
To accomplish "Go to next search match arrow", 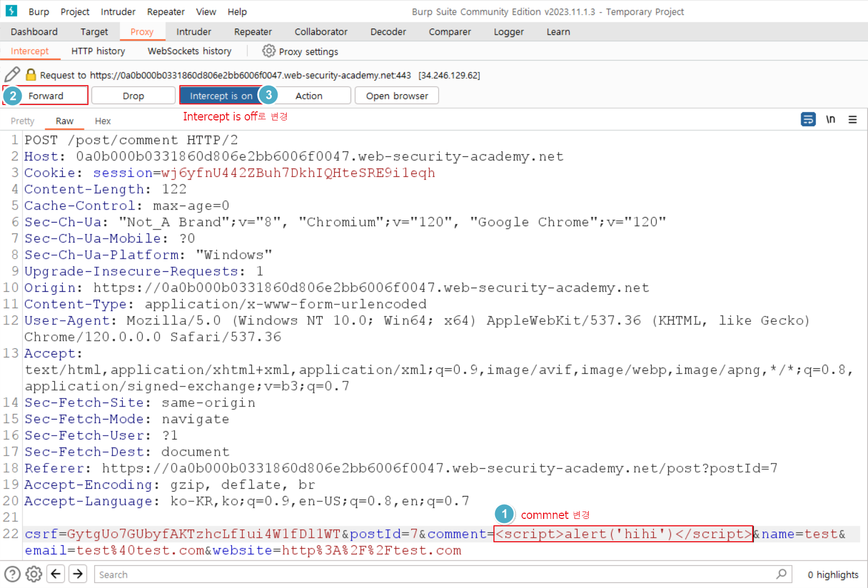I will tap(78, 573).
